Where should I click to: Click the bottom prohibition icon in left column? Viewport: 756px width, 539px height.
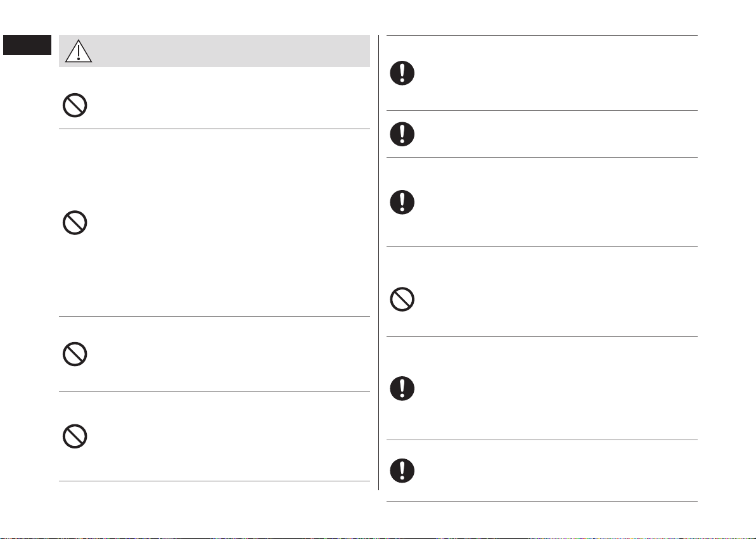[75, 436]
